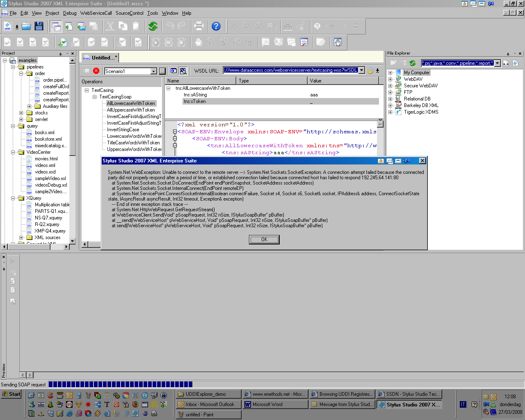The height and width of the screenshot is (420, 525).
Task: Collapse the VideoCenter folder
Action: click(x=13, y=152)
